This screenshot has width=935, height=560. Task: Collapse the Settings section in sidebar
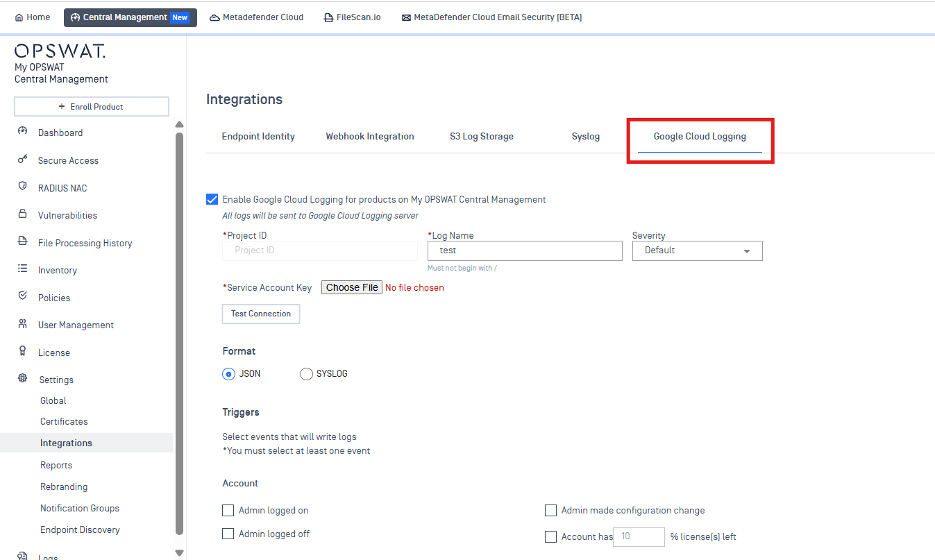[56, 380]
